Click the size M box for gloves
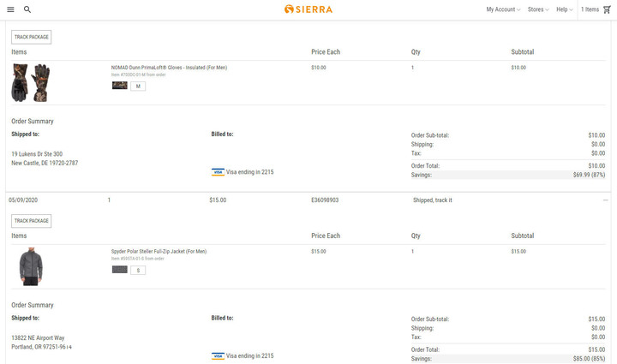 point(138,87)
